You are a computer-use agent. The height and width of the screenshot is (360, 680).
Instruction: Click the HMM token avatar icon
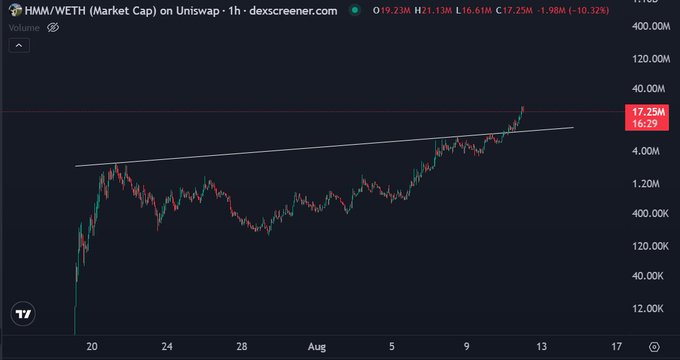pos(15,10)
